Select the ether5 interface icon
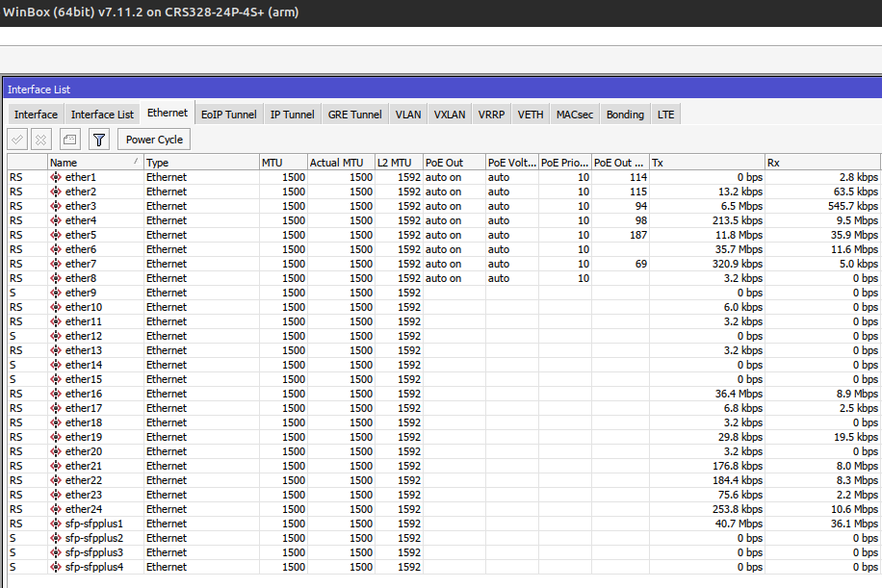882x588 pixels. (56, 235)
